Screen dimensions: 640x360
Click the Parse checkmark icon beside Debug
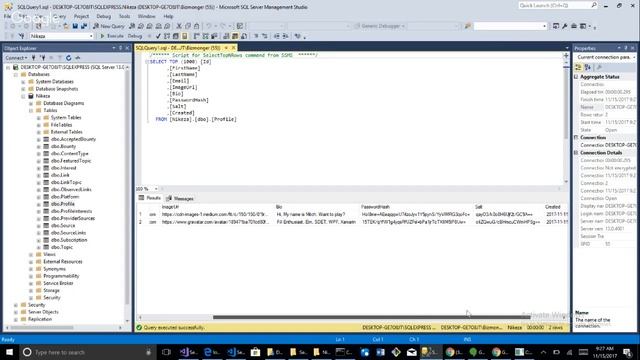click(x=158, y=36)
